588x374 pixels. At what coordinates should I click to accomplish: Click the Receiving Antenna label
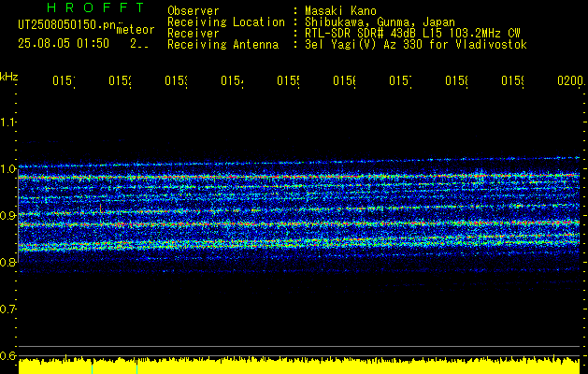coord(222,45)
